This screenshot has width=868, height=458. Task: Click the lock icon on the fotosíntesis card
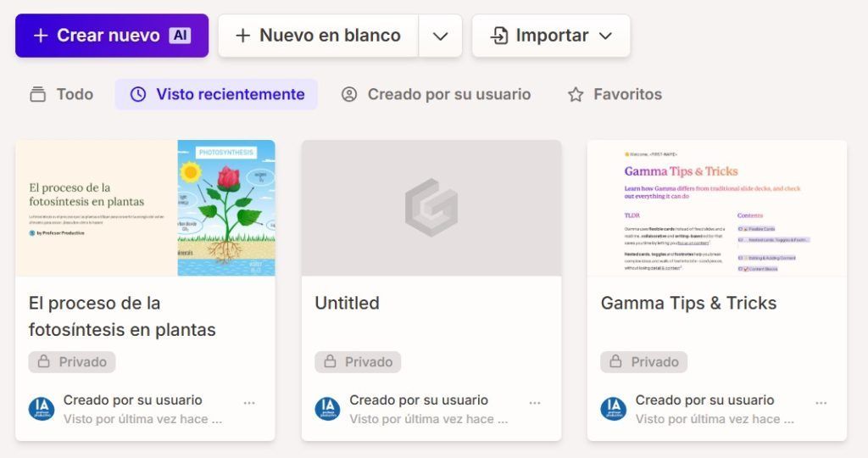(44, 361)
